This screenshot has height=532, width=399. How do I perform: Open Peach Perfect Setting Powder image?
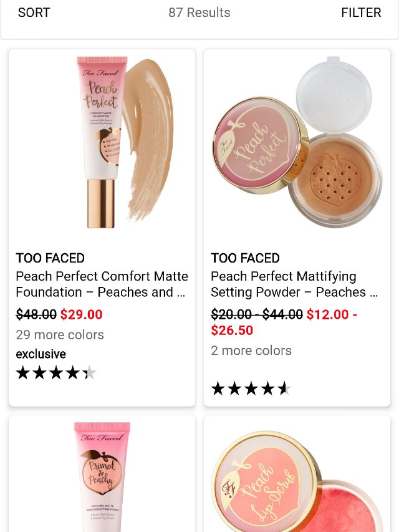297,142
